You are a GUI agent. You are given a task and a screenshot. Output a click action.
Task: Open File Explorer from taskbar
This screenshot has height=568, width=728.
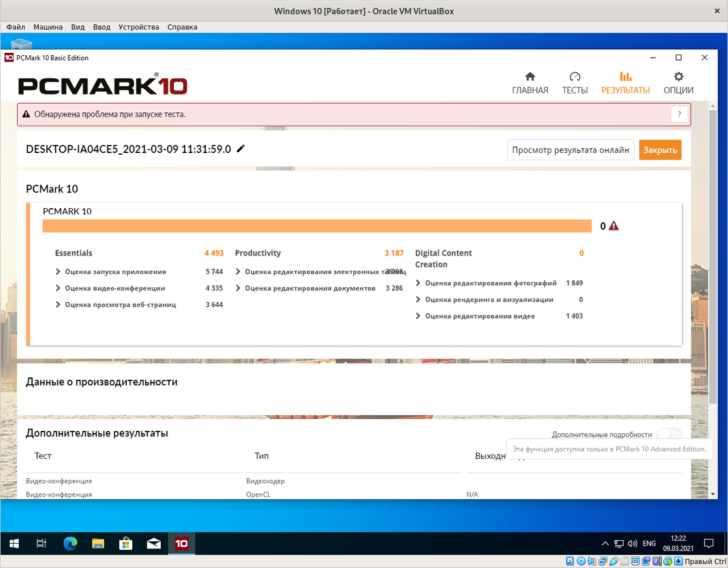click(x=98, y=543)
